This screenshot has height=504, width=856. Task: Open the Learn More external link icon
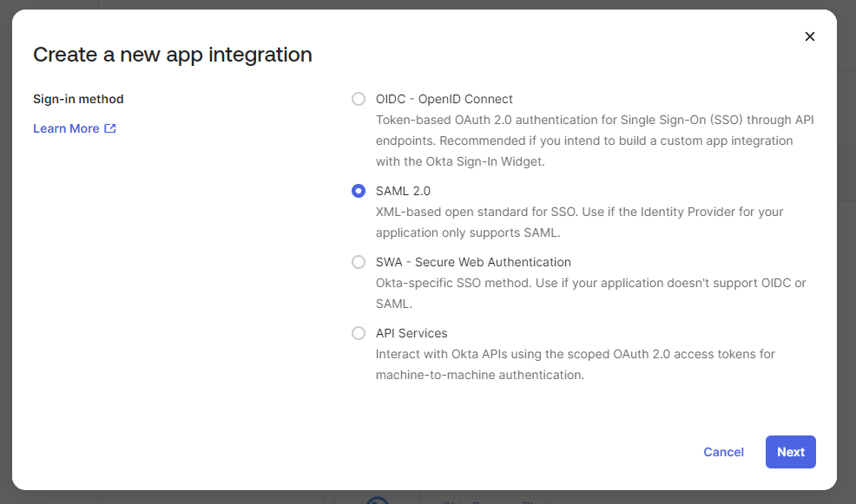[x=108, y=128]
